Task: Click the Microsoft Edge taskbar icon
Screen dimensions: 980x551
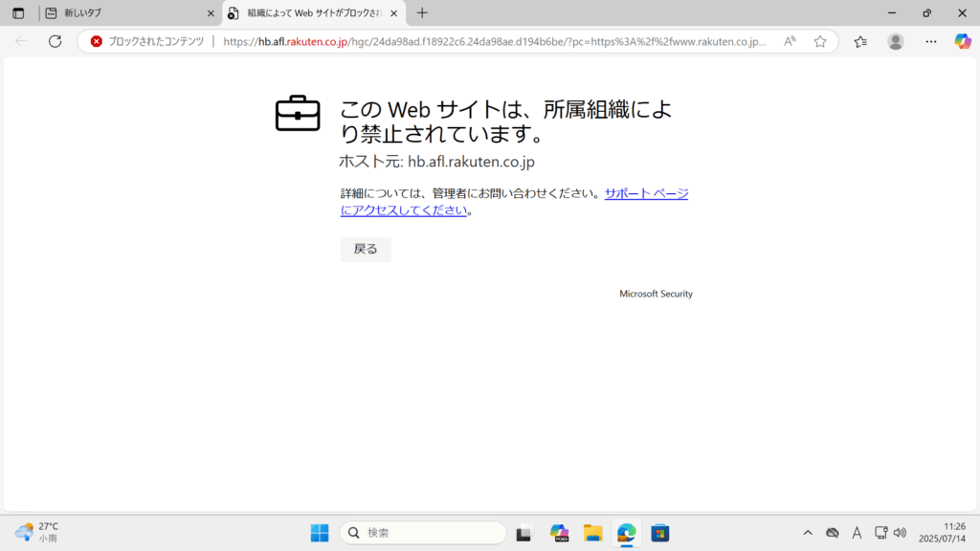Action: click(x=626, y=533)
